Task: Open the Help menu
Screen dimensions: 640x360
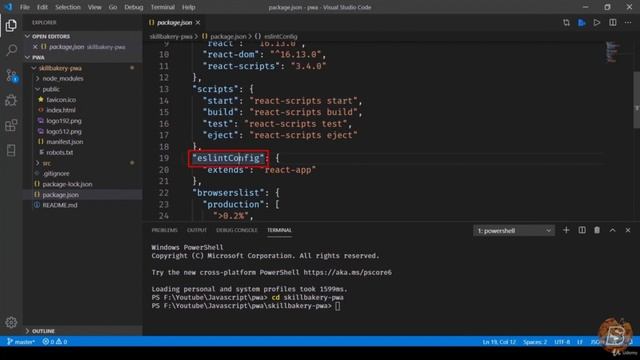Action: pos(188,7)
